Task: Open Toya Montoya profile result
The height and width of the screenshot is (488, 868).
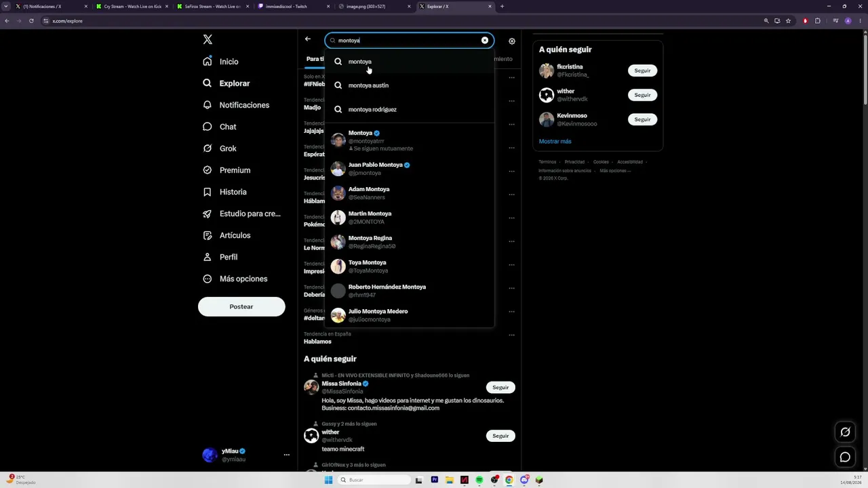Action: click(410, 266)
